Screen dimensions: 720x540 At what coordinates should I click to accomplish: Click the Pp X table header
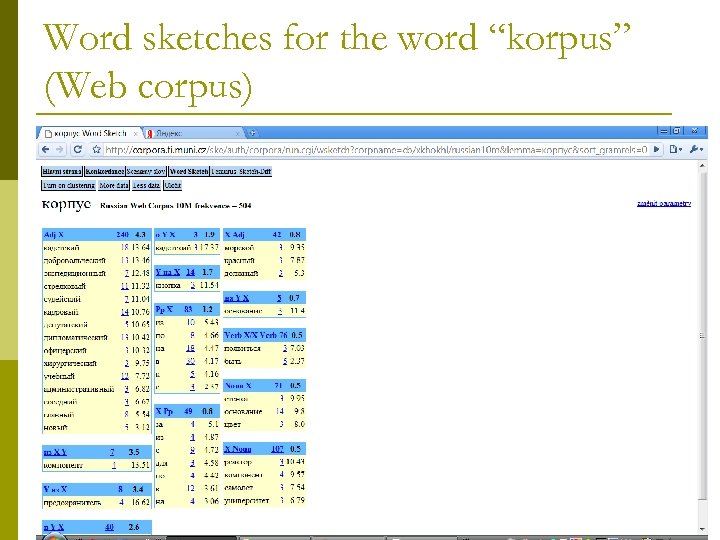[187, 309]
